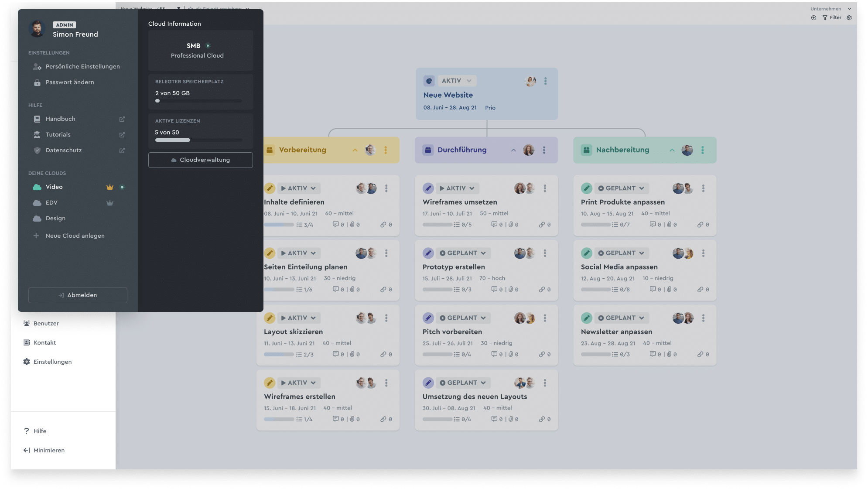868x489 pixels.
Task: Click the aktive Lizenzen usage bar
Action: pyautogui.click(x=198, y=140)
